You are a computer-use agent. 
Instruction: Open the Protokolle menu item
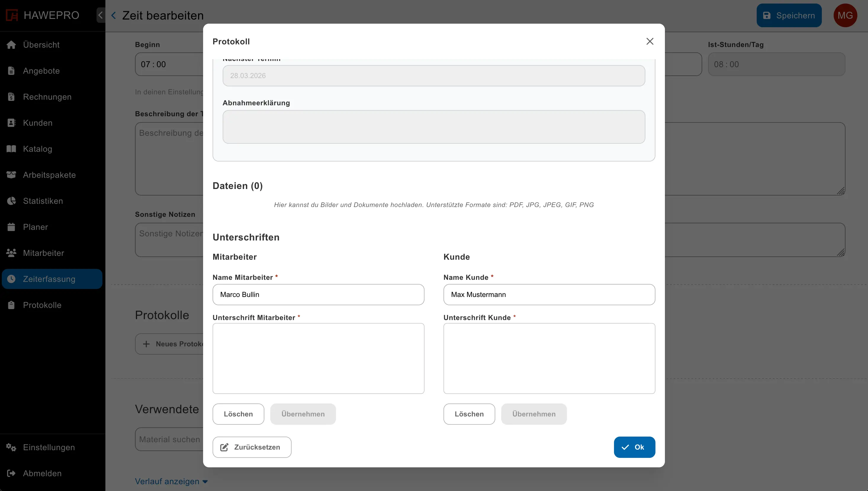click(x=42, y=305)
